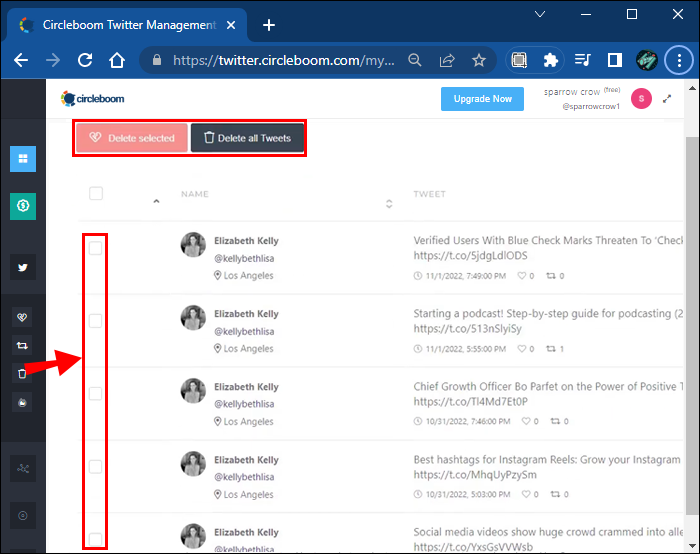Go back to the previous page
Viewport: 700px width, 554px height.
[21, 60]
